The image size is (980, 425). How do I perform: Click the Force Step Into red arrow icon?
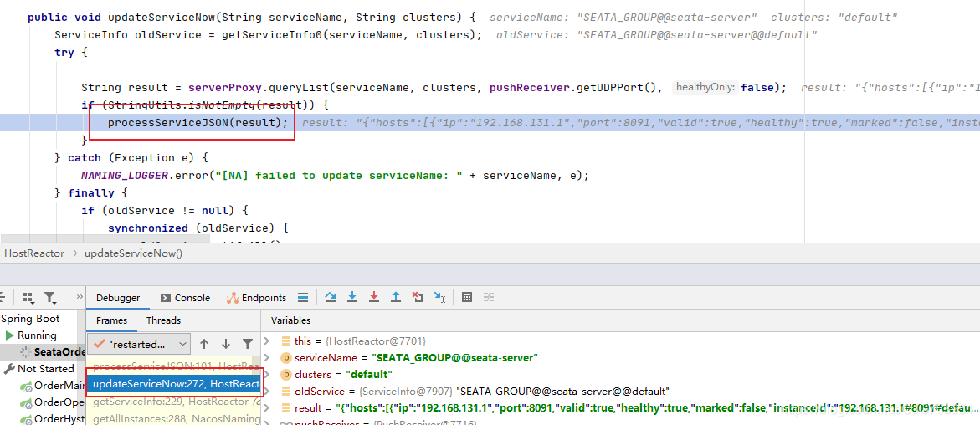click(374, 298)
